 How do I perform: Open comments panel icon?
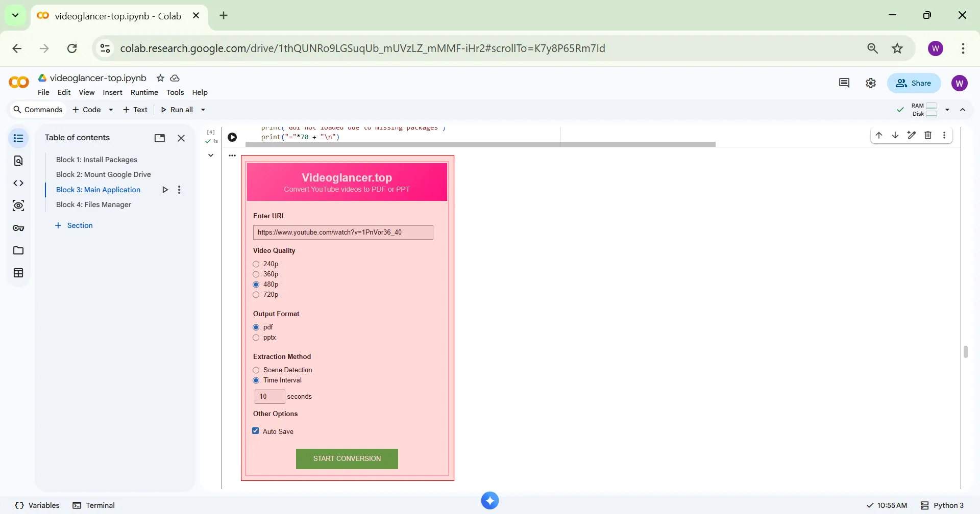coord(844,83)
